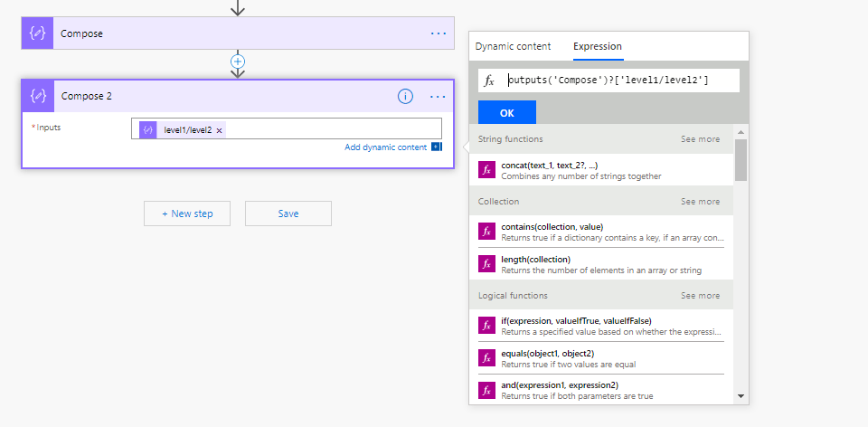Click the New step button

click(x=187, y=213)
